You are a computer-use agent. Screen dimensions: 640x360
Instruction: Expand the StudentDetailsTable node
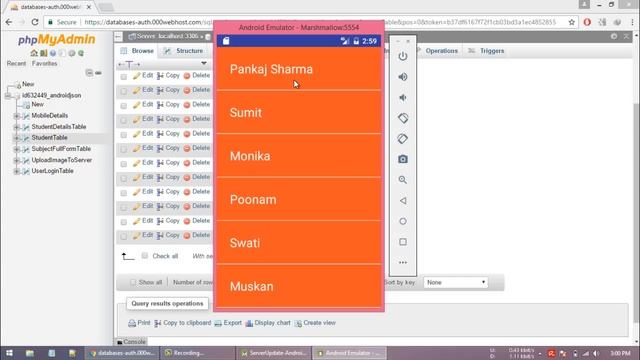(x=17, y=127)
